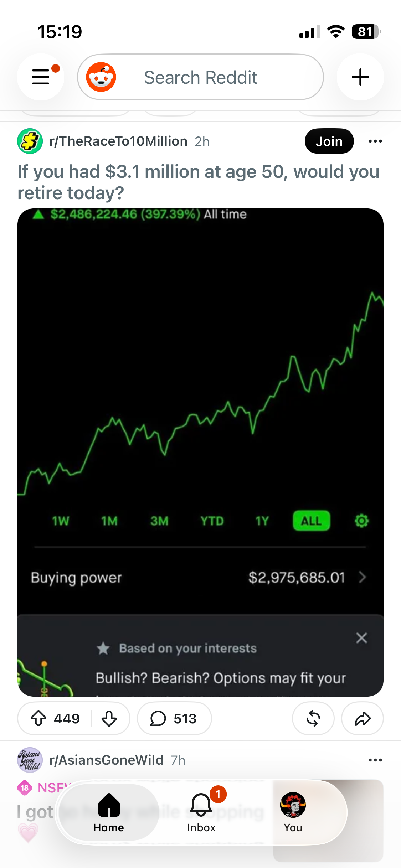Downvote the $3.1 million retirement post
The image size is (401, 868).
click(x=109, y=718)
